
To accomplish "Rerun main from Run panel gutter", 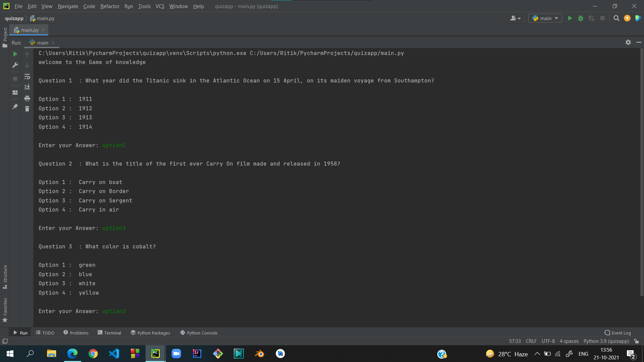I will pos(15,54).
